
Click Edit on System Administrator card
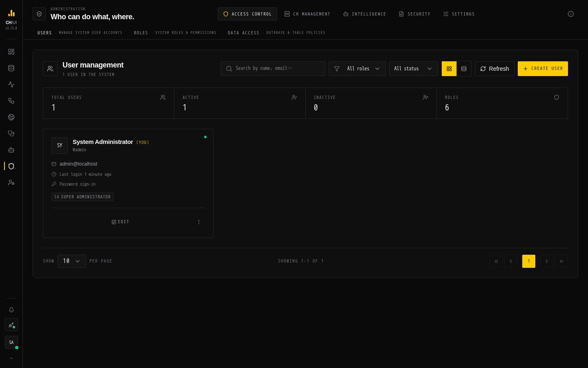(x=120, y=222)
